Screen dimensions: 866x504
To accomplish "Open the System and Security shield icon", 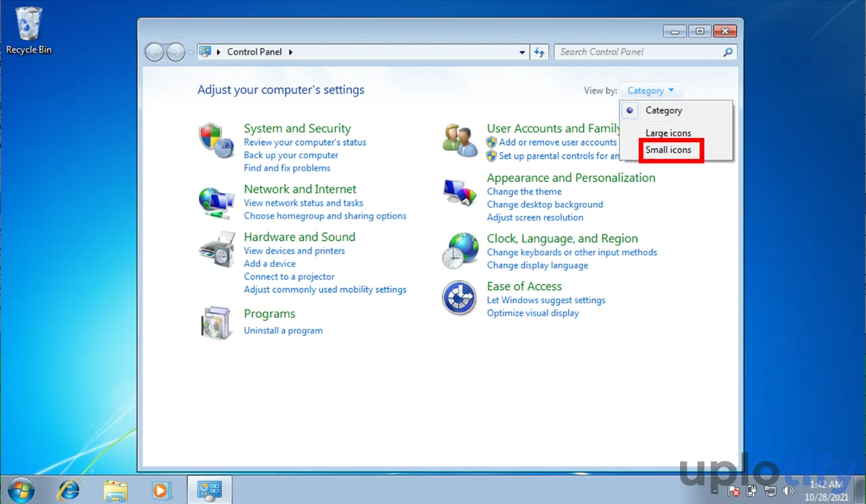I will tap(216, 140).
